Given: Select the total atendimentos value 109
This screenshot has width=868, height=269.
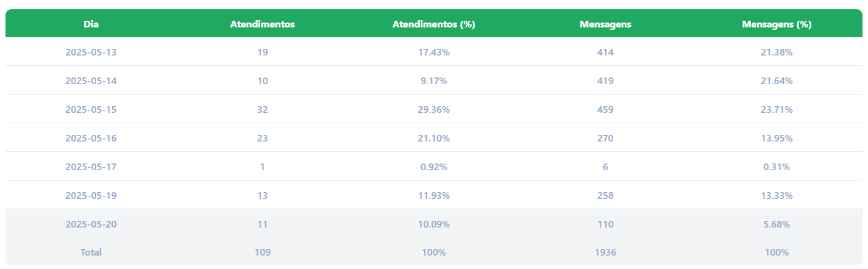Looking at the screenshot, I should (263, 252).
